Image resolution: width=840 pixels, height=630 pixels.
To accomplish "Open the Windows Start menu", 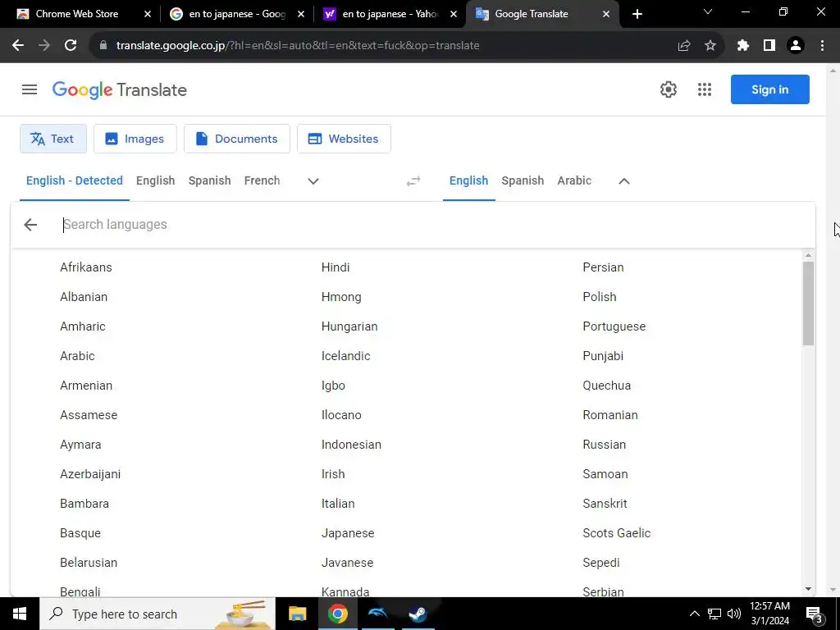I will (20, 614).
